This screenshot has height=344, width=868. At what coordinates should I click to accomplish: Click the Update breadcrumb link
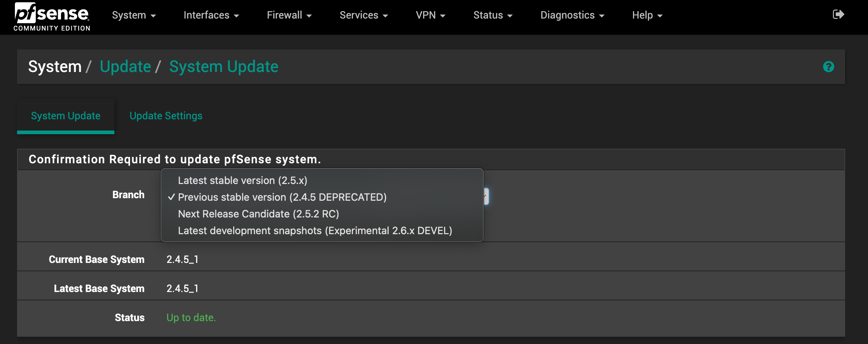tap(125, 67)
